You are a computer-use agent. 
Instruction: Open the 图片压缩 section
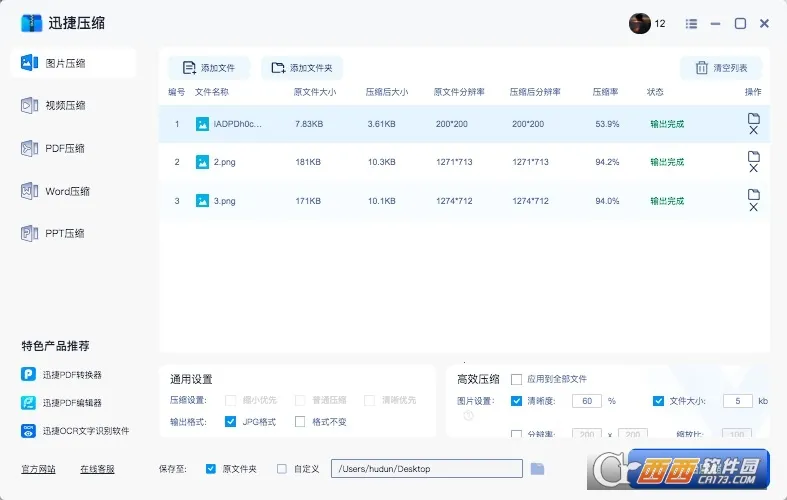coord(73,63)
